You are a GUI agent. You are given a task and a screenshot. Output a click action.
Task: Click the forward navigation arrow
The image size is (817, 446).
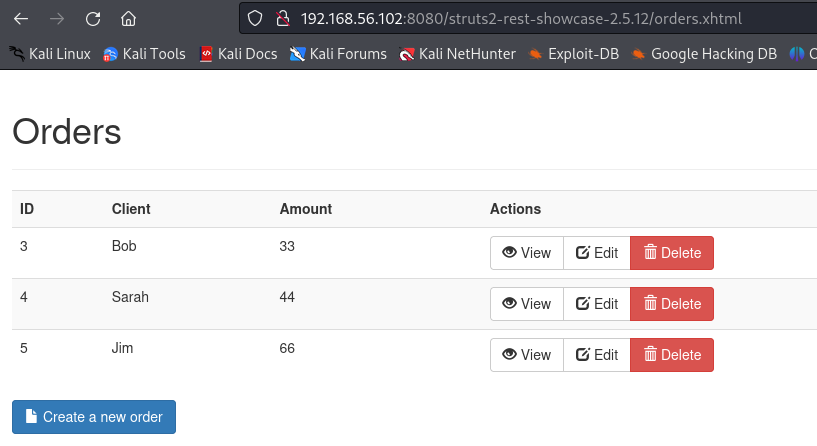pyautogui.click(x=57, y=19)
